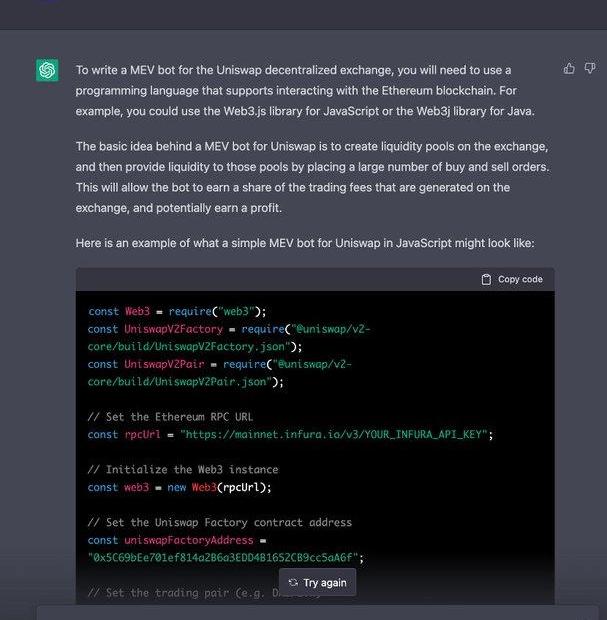Click the "// Set the Ethereum RPC URL" comment
The width and height of the screenshot is (607, 620).
tap(172, 417)
